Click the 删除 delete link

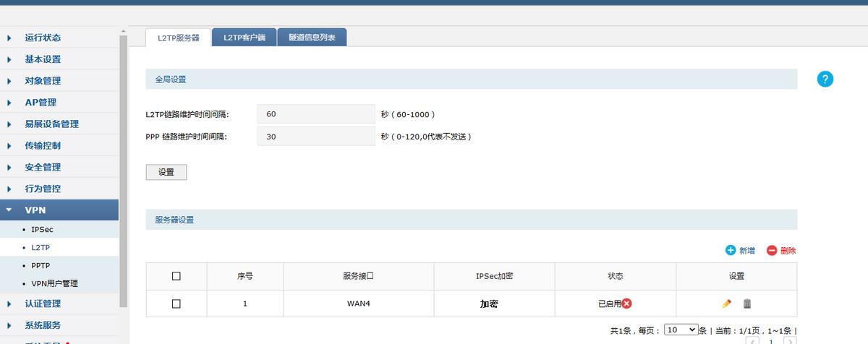(788, 251)
